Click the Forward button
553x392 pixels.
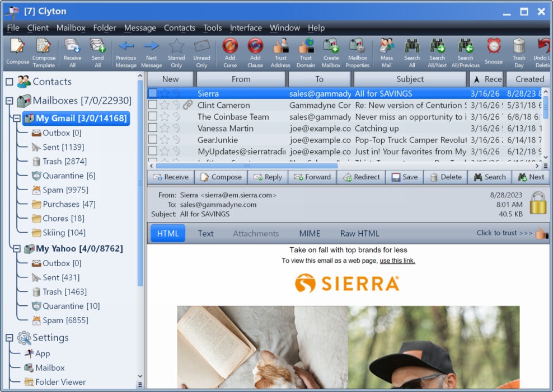pyautogui.click(x=312, y=177)
